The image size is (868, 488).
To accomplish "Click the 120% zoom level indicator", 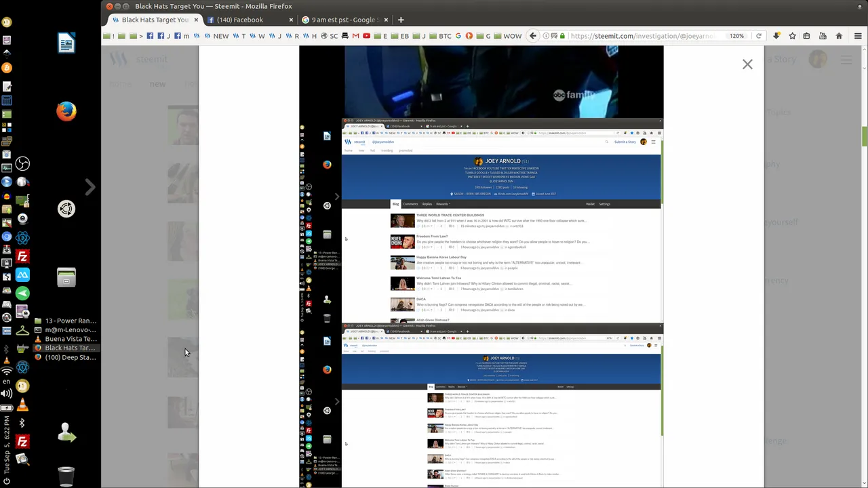I will pyautogui.click(x=736, y=36).
